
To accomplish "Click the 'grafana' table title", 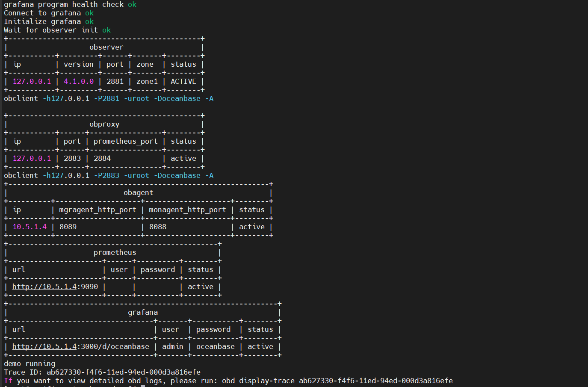I will [143, 313].
